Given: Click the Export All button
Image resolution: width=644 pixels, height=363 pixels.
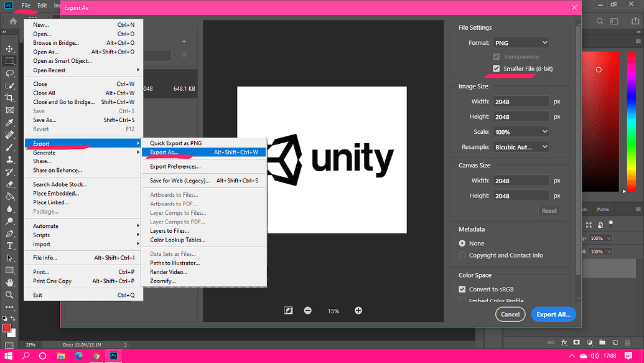Looking at the screenshot, I should (553, 314).
